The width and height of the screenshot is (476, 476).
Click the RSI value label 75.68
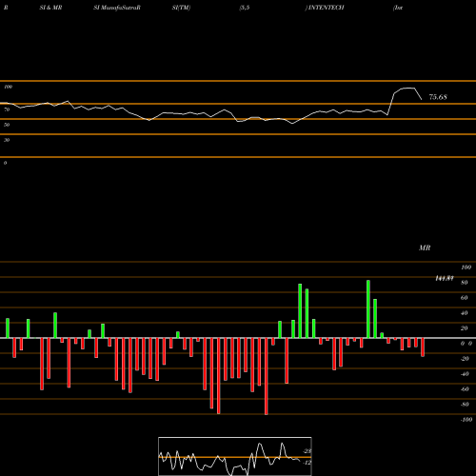click(x=438, y=97)
